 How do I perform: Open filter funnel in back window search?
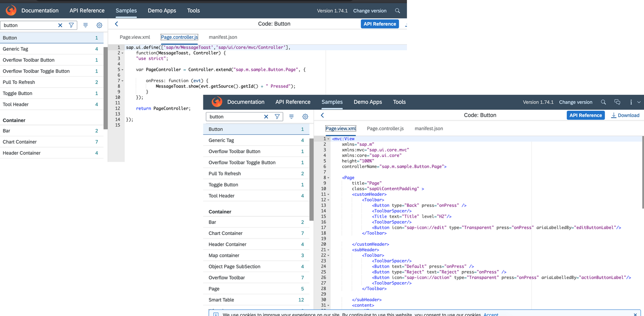tap(71, 25)
